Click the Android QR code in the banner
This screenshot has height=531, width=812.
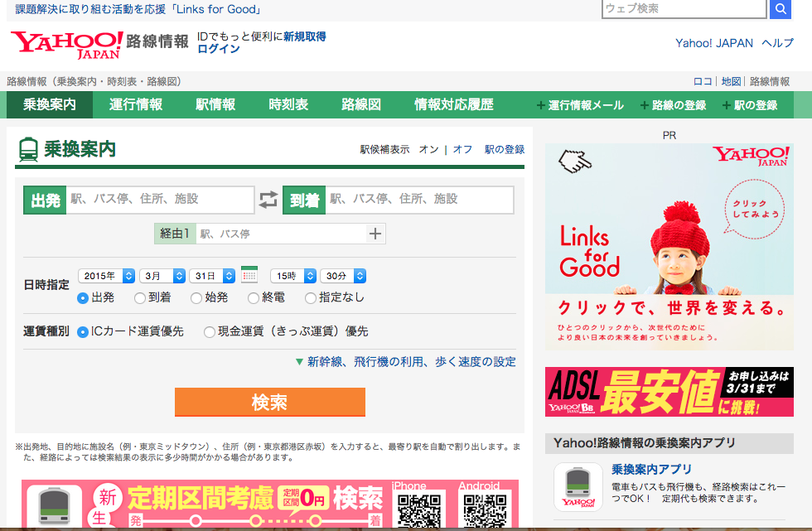pyautogui.click(x=485, y=511)
